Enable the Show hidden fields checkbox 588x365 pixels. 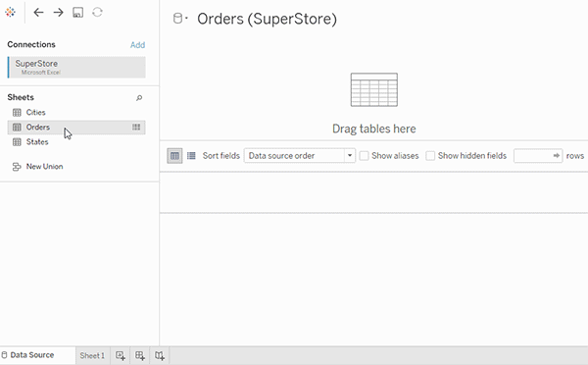[430, 155]
